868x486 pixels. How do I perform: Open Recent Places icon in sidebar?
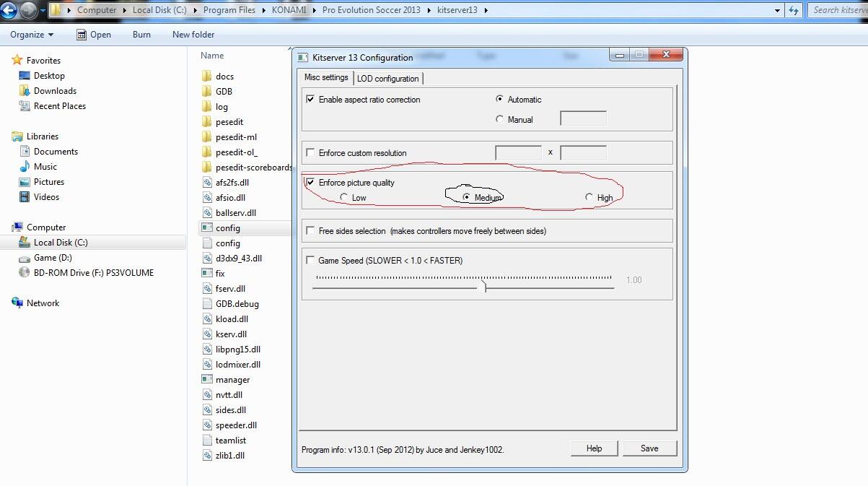(25, 105)
